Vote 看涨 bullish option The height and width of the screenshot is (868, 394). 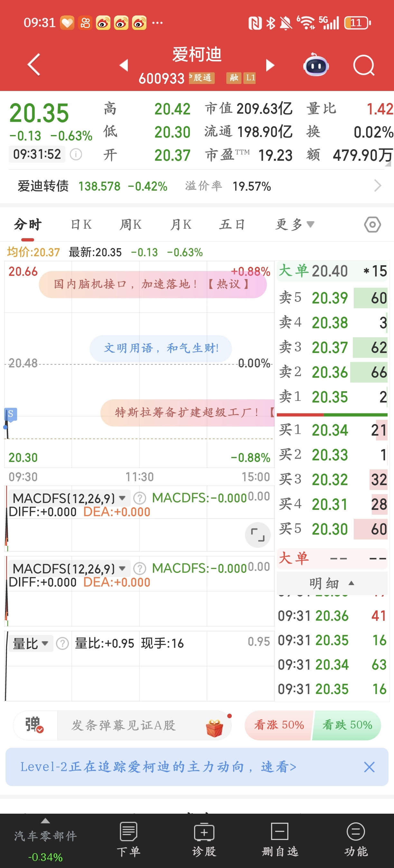pyautogui.click(x=279, y=725)
